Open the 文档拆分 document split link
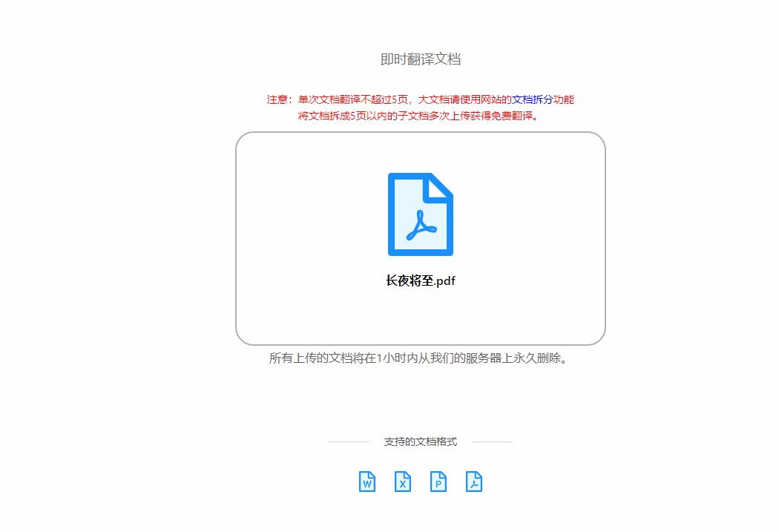Viewport: 779px width, 532px height. pyautogui.click(x=532, y=99)
